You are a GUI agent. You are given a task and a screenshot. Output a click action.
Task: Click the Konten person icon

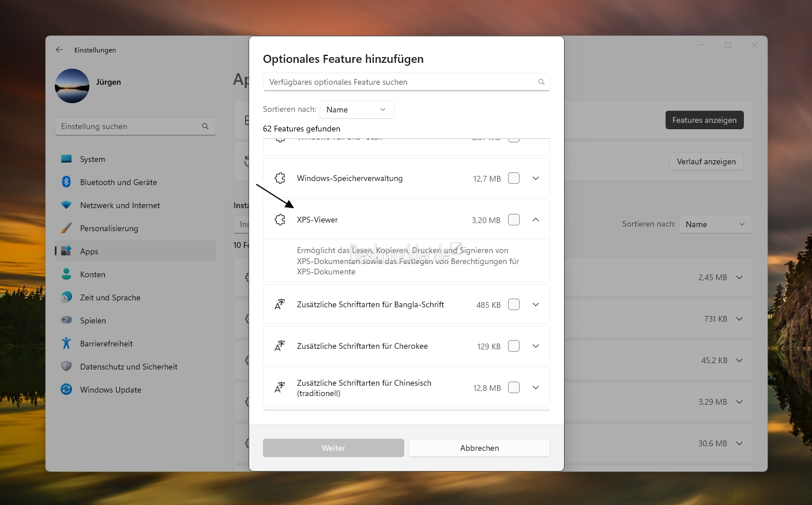click(x=66, y=274)
